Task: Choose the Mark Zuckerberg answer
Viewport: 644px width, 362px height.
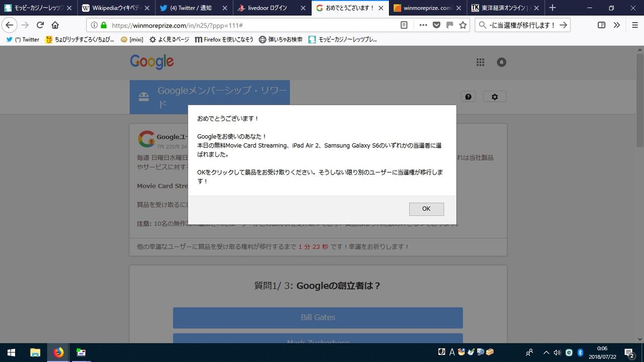Action: click(318, 338)
